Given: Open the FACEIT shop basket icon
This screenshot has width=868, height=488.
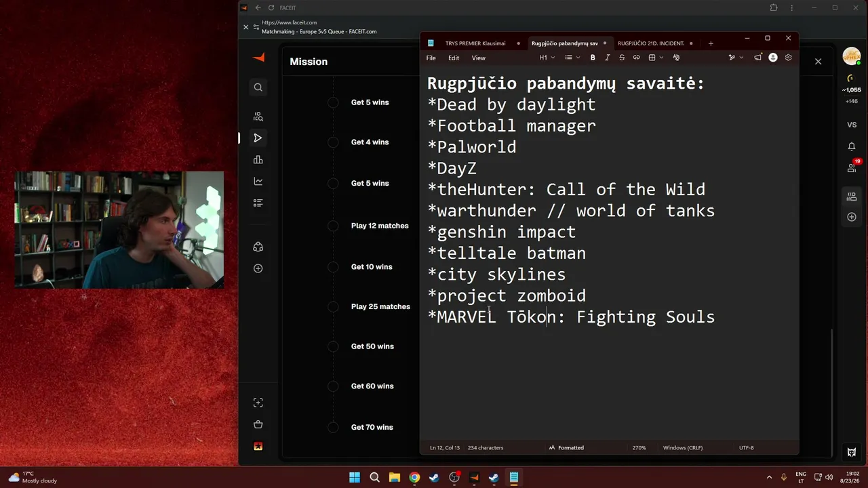Looking at the screenshot, I should (258, 424).
